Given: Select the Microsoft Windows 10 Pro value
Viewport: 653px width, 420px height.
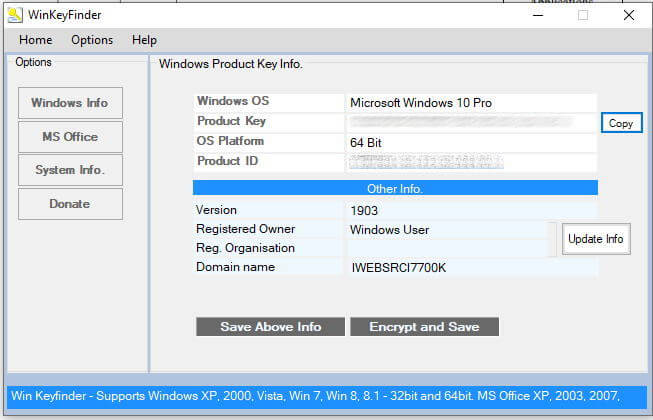Looking at the screenshot, I should 421,103.
